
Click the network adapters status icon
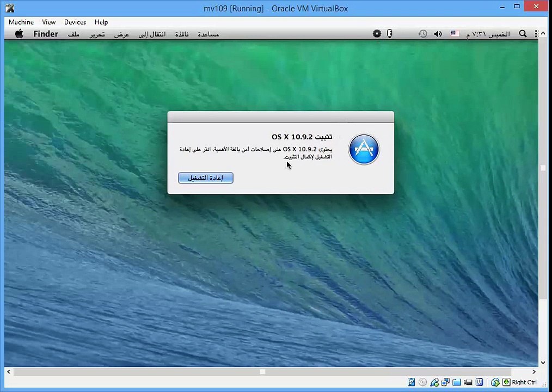point(445,382)
